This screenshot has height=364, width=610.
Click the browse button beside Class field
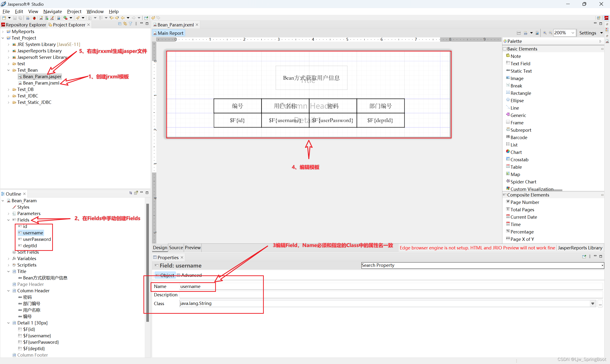point(600,304)
